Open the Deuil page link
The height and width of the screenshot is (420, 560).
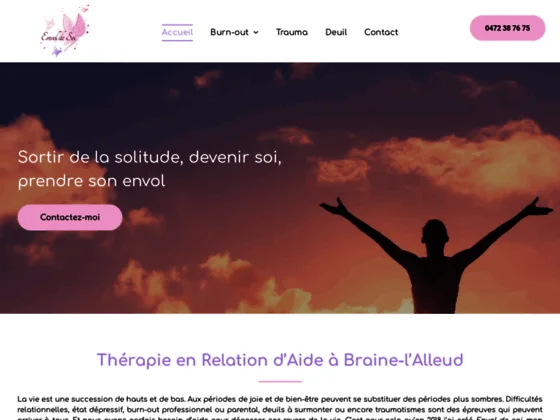pyautogui.click(x=336, y=32)
